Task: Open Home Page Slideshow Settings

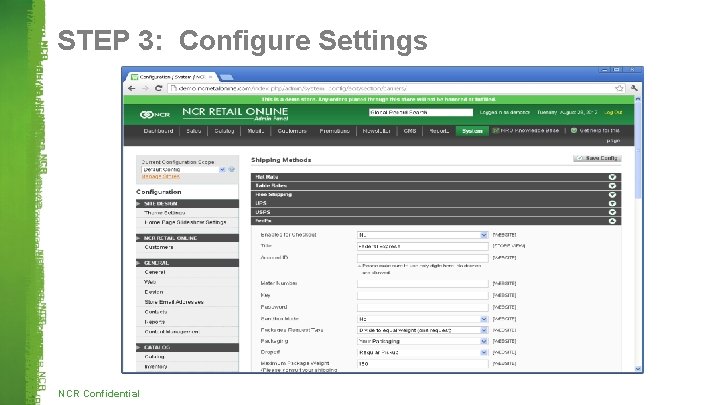Action: pyautogui.click(x=185, y=222)
